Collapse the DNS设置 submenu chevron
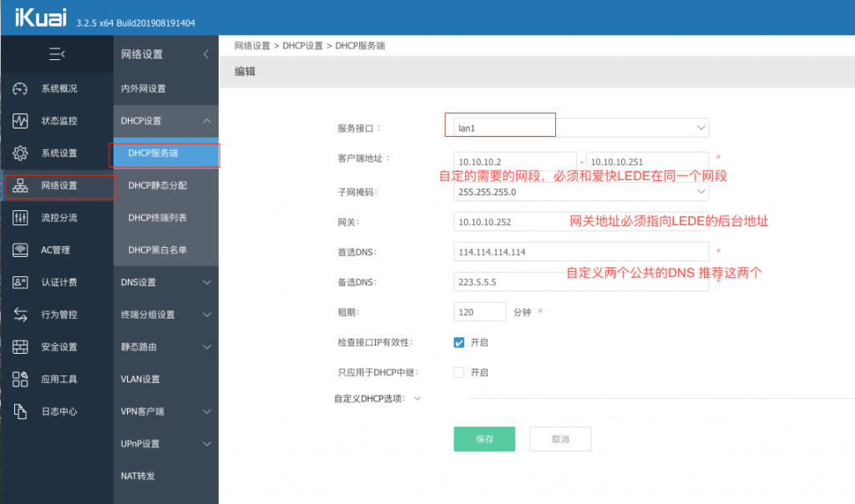 206,282
